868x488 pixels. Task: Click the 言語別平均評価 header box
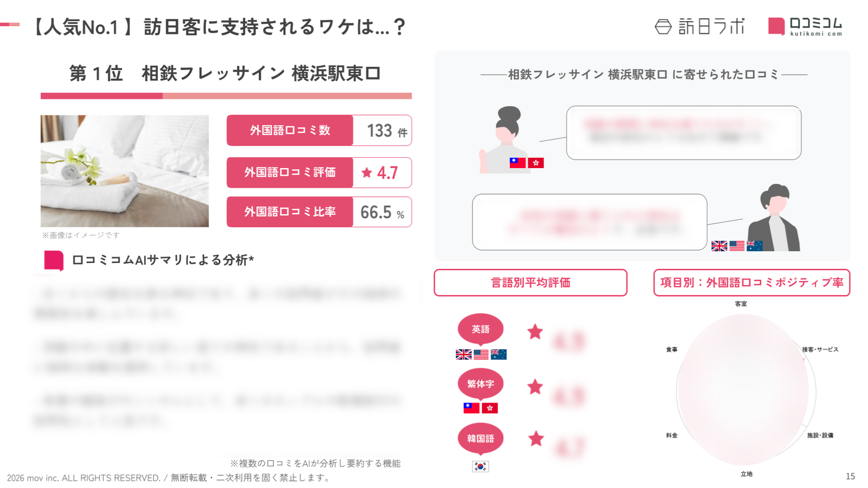(530, 282)
